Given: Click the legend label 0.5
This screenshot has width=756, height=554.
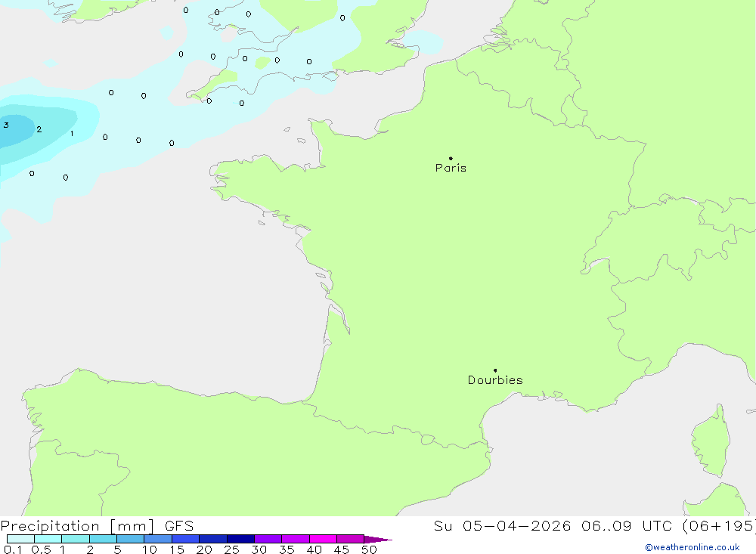Looking at the screenshot, I should pos(41,549).
